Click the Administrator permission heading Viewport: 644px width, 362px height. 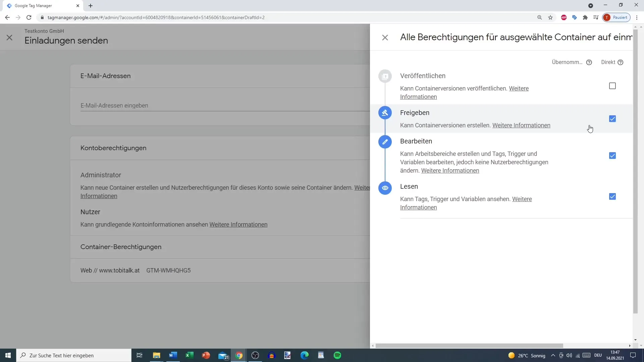101,175
